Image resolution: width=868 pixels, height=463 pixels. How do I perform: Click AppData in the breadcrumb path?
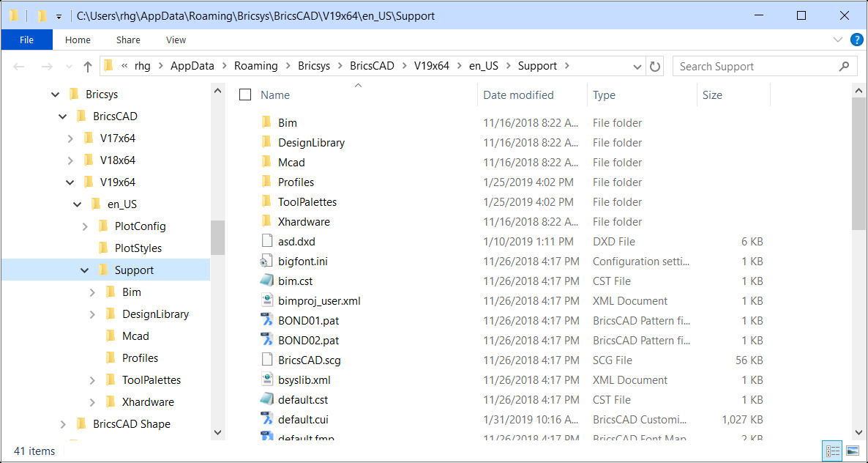click(190, 66)
